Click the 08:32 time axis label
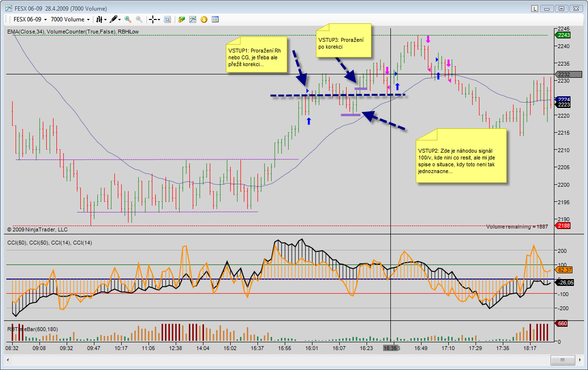The height and width of the screenshot is (370, 588). click(x=12, y=348)
